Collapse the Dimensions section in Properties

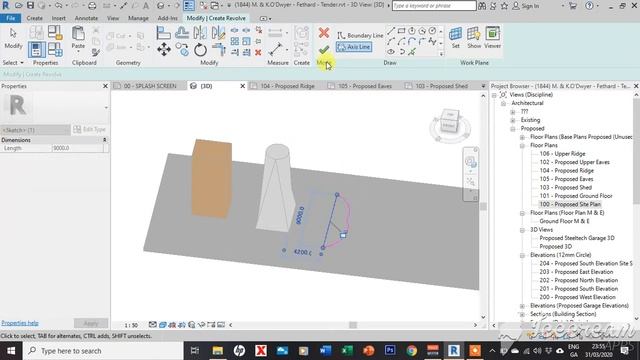(x=104, y=140)
